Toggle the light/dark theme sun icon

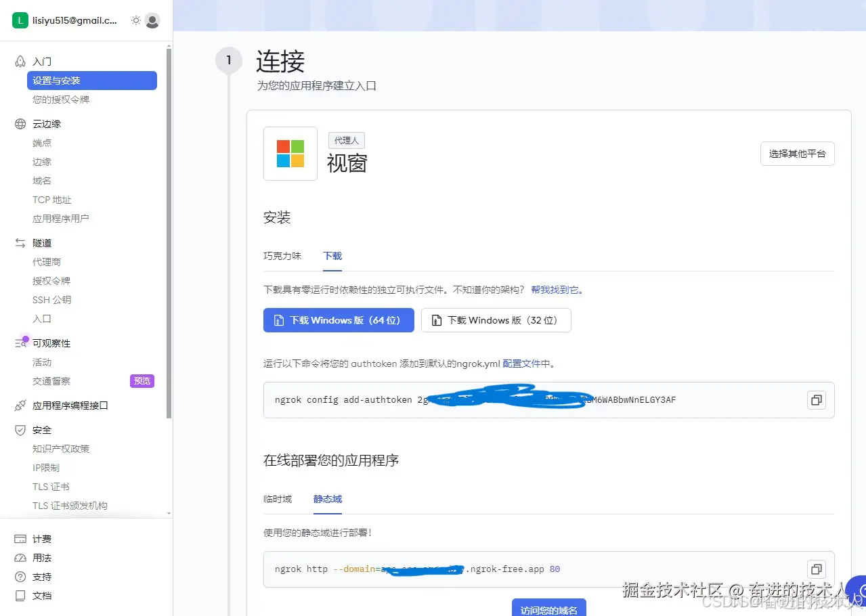pos(136,20)
